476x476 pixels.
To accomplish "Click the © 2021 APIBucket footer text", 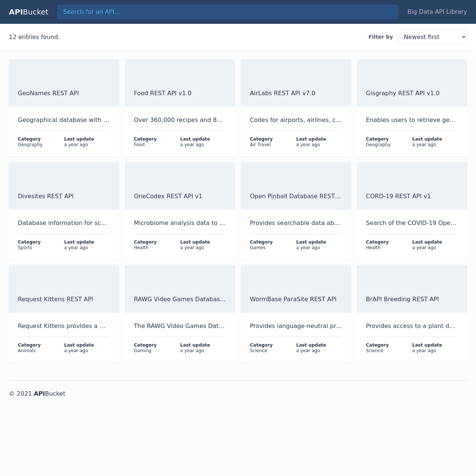I will tap(37, 393).
